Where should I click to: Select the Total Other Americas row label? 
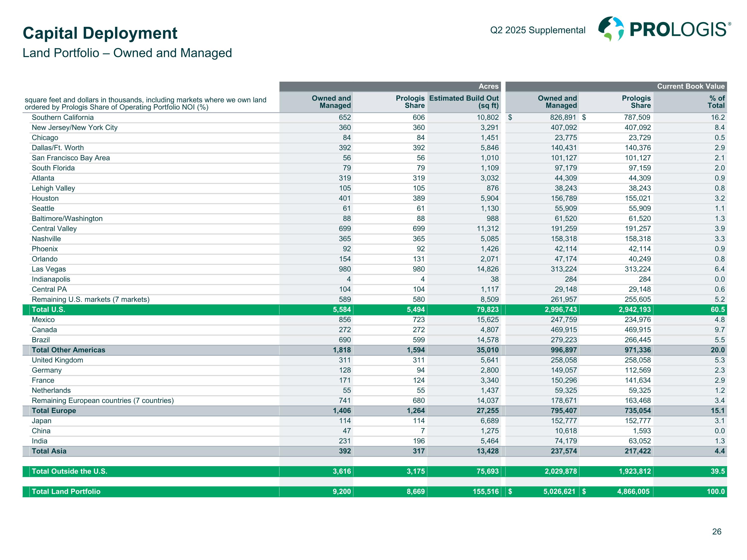tap(68, 350)
